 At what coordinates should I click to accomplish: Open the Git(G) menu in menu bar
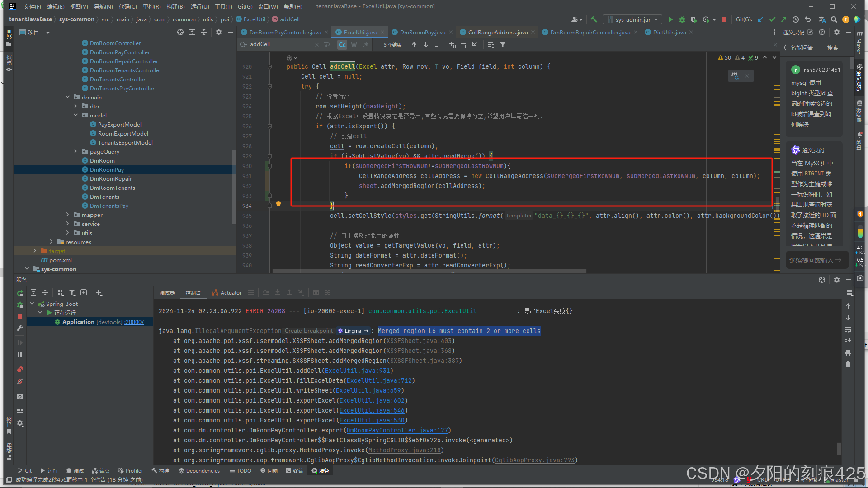pyautogui.click(x=245, y=6)
